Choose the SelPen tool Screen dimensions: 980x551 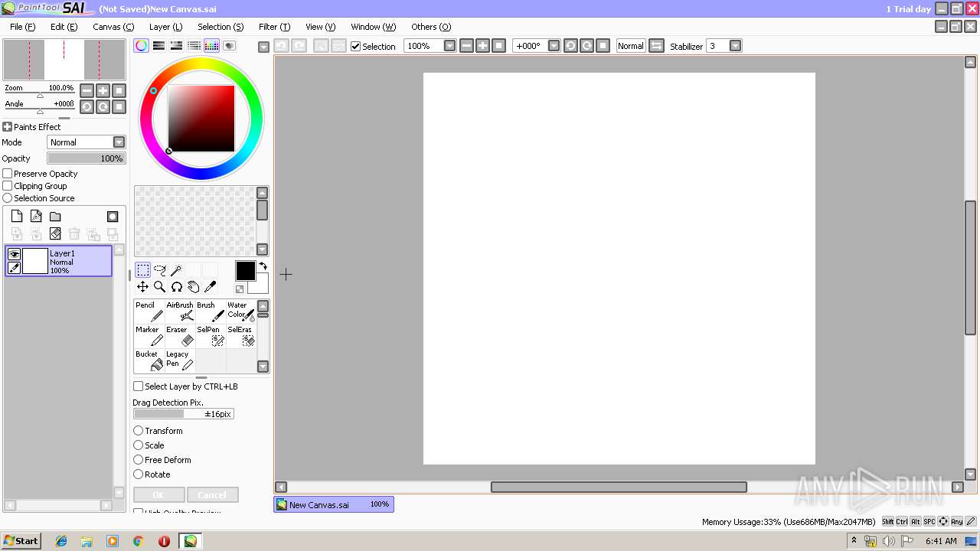pos(211,336)
